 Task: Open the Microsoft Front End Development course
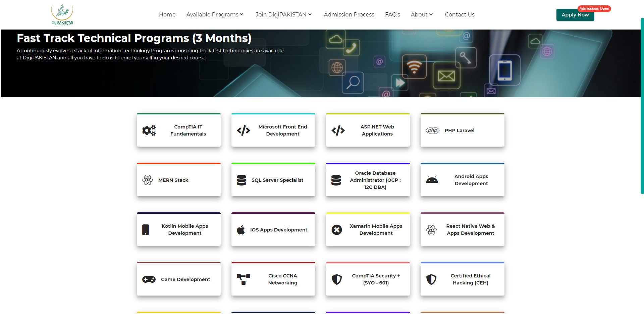point(273,130)
